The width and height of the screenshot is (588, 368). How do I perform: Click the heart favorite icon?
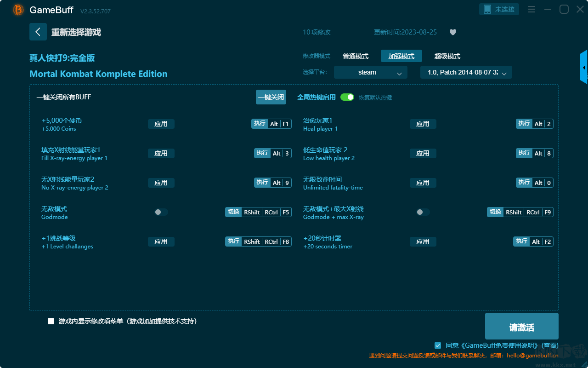pos(452,32)
